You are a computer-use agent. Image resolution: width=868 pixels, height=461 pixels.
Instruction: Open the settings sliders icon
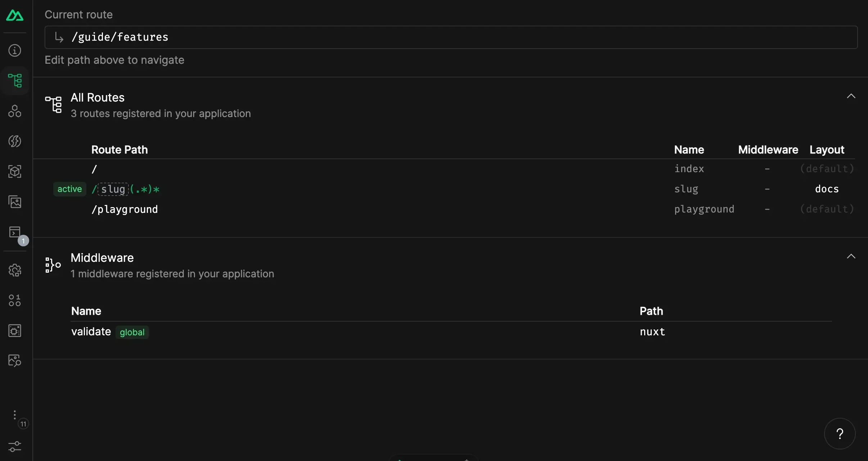coord(15,447)
